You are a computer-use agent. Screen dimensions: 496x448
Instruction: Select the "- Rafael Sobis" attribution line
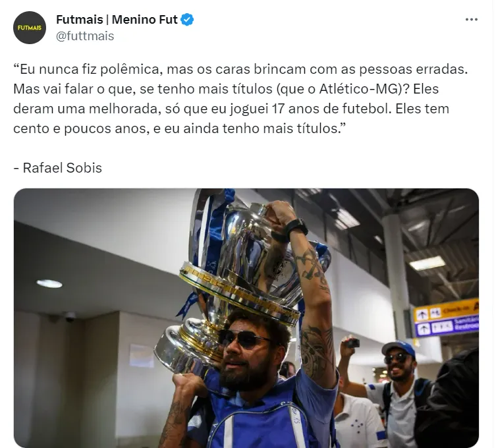point(57,168)
